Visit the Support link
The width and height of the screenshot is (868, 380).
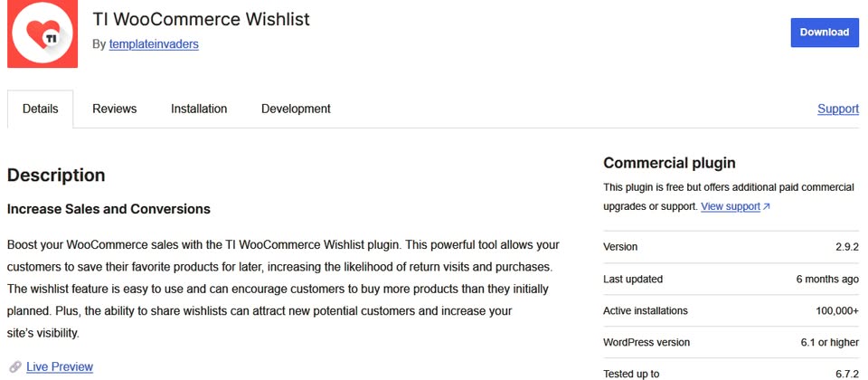click(838, 109)
